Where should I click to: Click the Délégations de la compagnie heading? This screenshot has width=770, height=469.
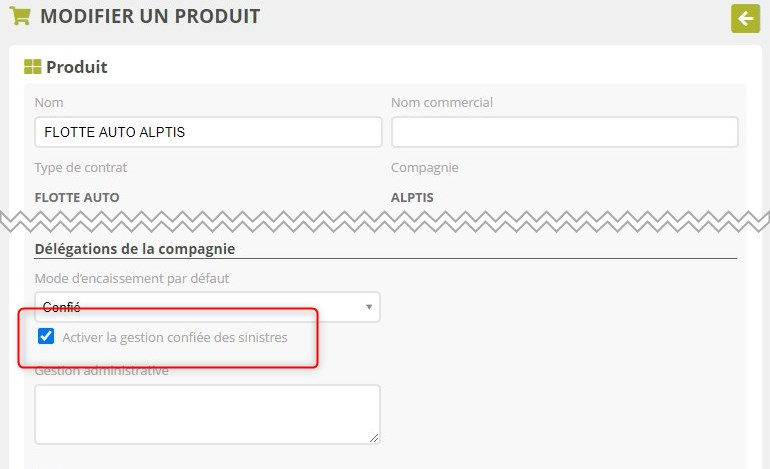141,248
